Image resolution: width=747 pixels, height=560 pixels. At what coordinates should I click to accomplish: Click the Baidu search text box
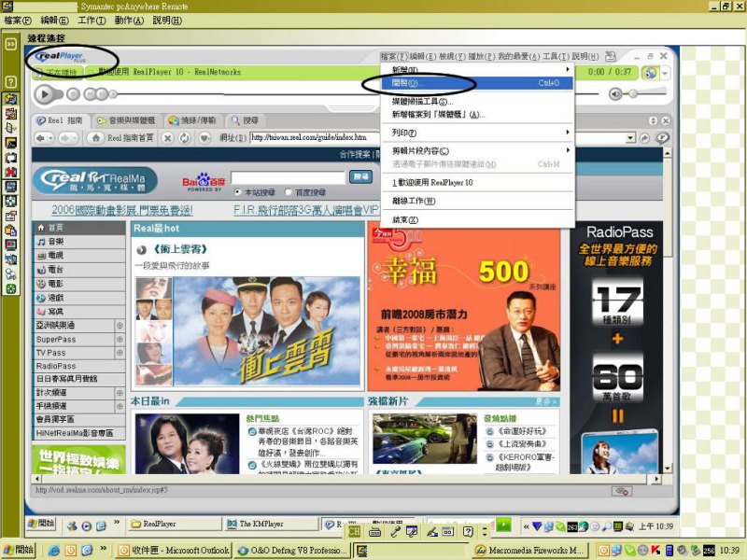(288, 177)
